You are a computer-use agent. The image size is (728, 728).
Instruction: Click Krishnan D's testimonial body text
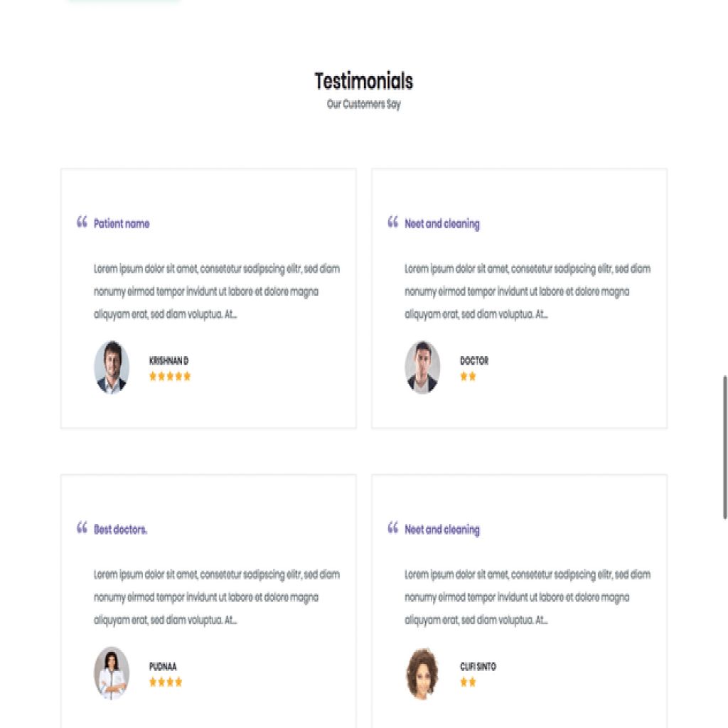click(x=217, y=291)
